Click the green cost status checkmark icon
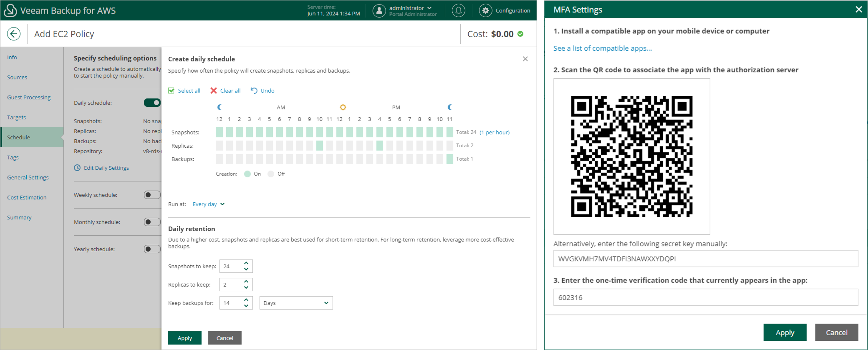This screenshot has height=350, width=868. [520, 34]
